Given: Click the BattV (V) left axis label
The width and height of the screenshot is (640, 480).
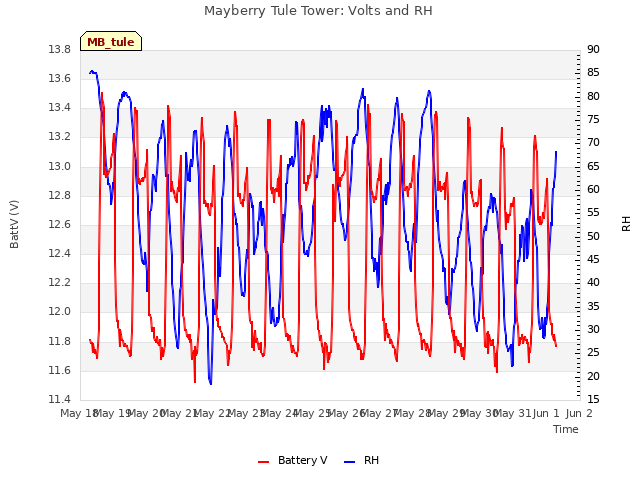Looking at the screenshot, I should [14, 224].
